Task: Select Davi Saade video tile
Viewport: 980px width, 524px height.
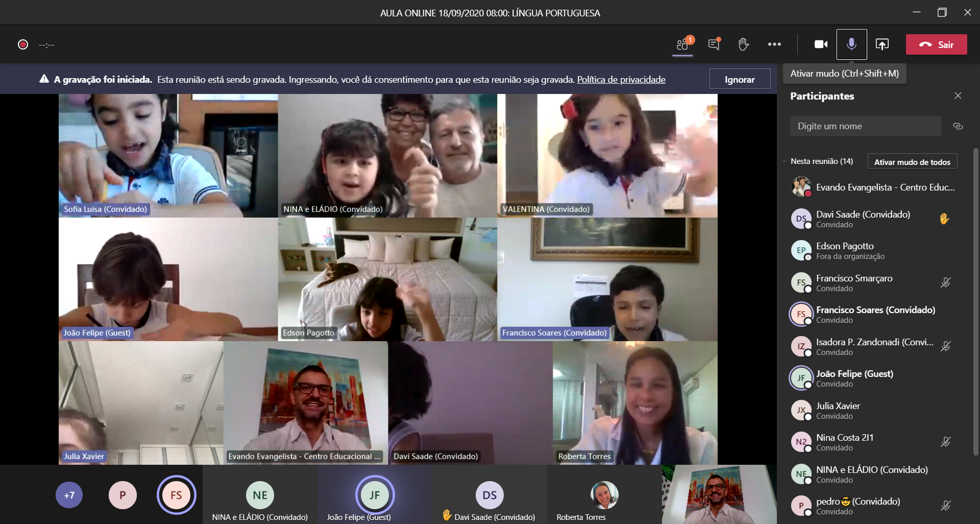Action: 471,403
